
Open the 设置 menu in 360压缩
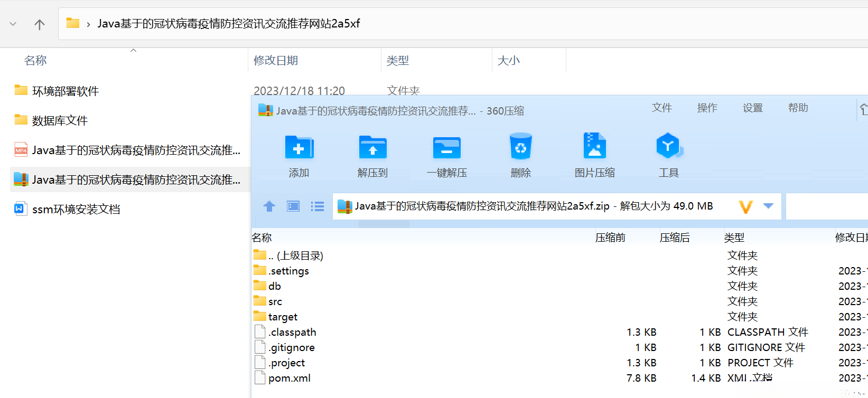click(753, 108)
